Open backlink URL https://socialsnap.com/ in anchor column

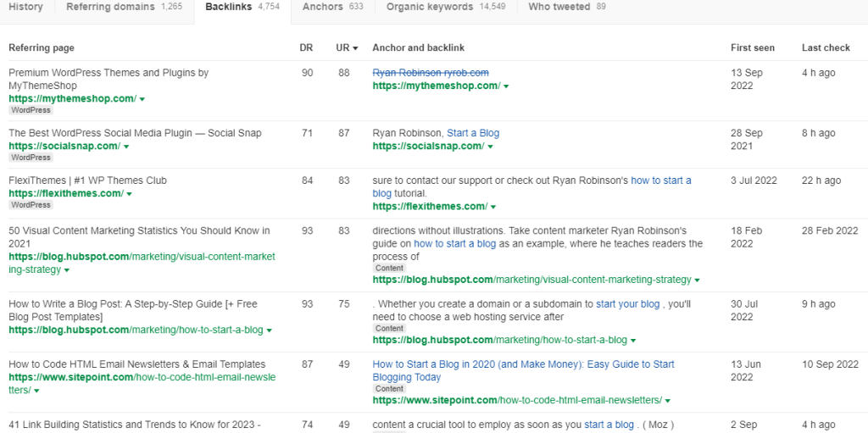[x=428, y=147]
